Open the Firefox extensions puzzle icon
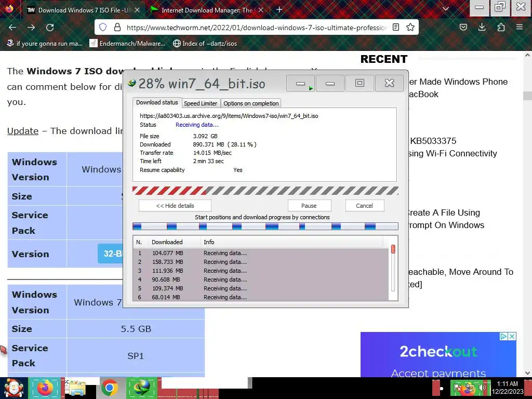The height and width of the screenshot is (399, 532). coord(501,27)
